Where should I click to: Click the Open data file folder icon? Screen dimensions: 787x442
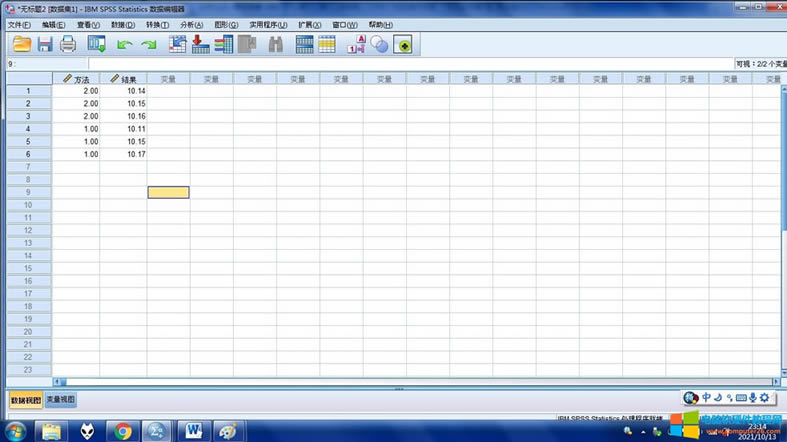pos(21,45)
